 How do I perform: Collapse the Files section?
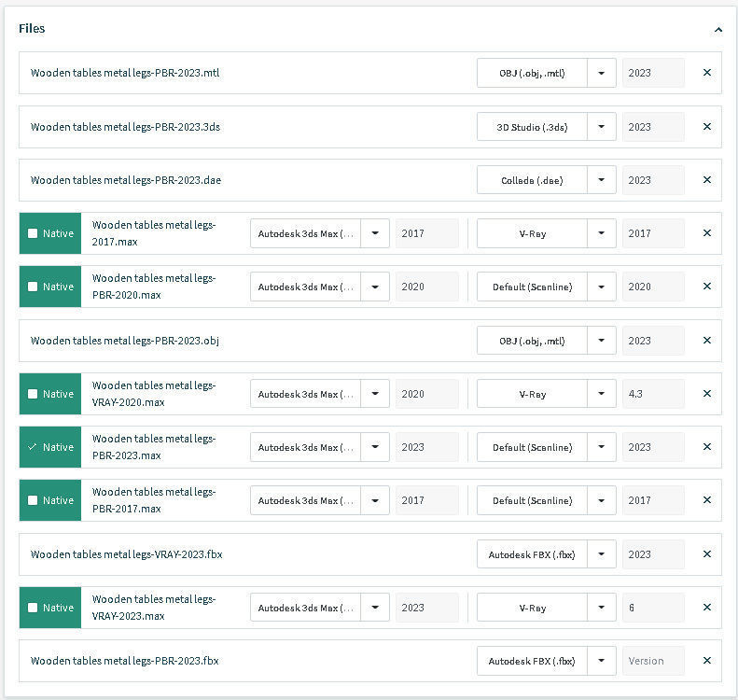coord(717,29)
